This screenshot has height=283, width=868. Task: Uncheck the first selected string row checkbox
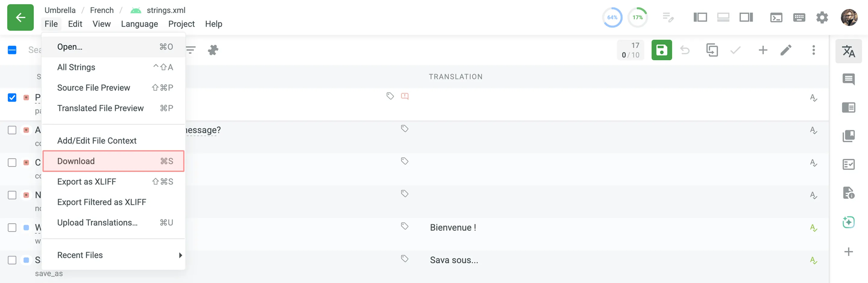point(12,98)
